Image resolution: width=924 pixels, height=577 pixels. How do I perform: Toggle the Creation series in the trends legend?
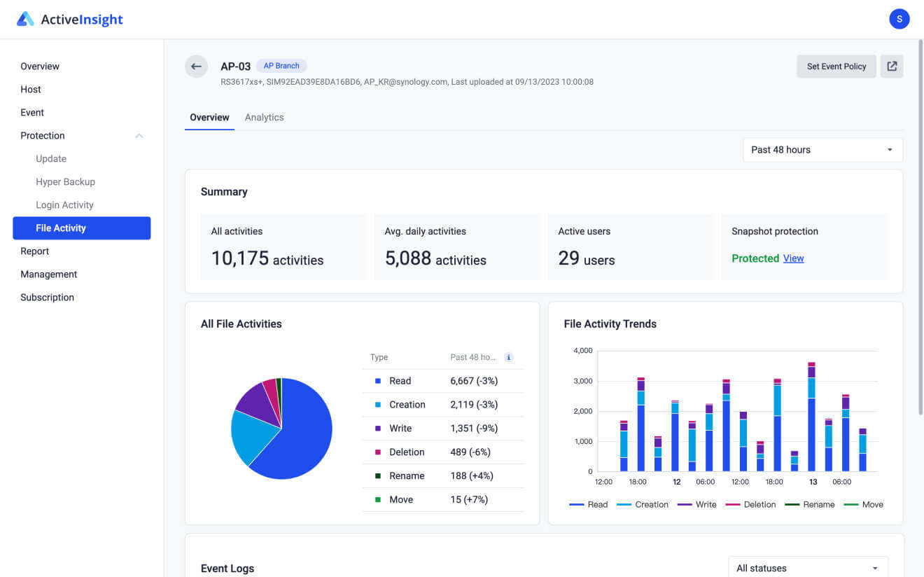[x=624, y=504]
